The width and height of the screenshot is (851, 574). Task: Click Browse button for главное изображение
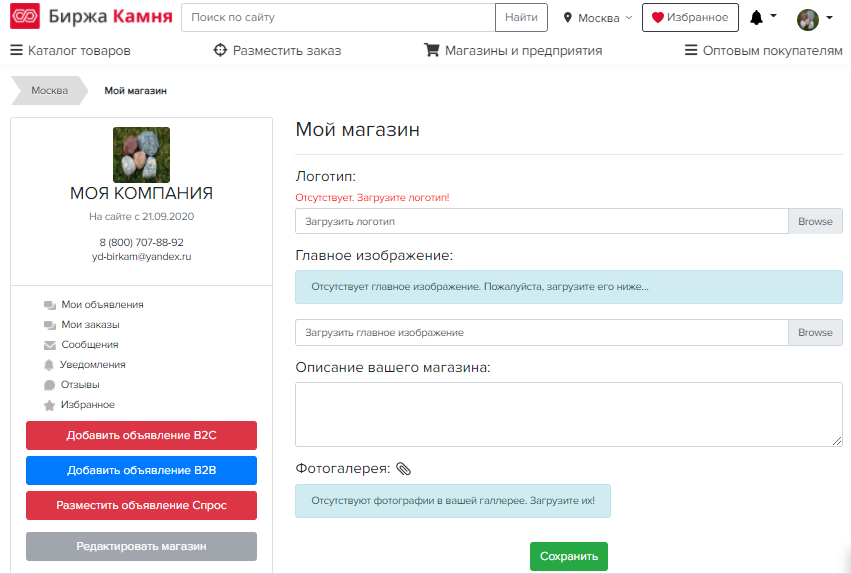[815, 333]
